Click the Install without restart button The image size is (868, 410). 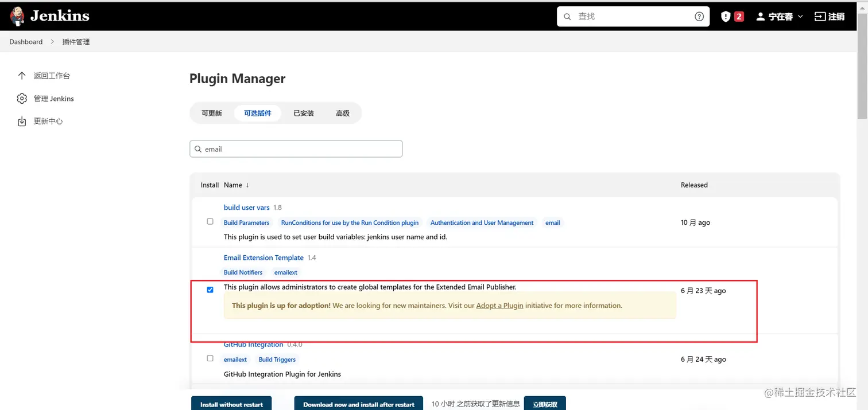point(231,403)
